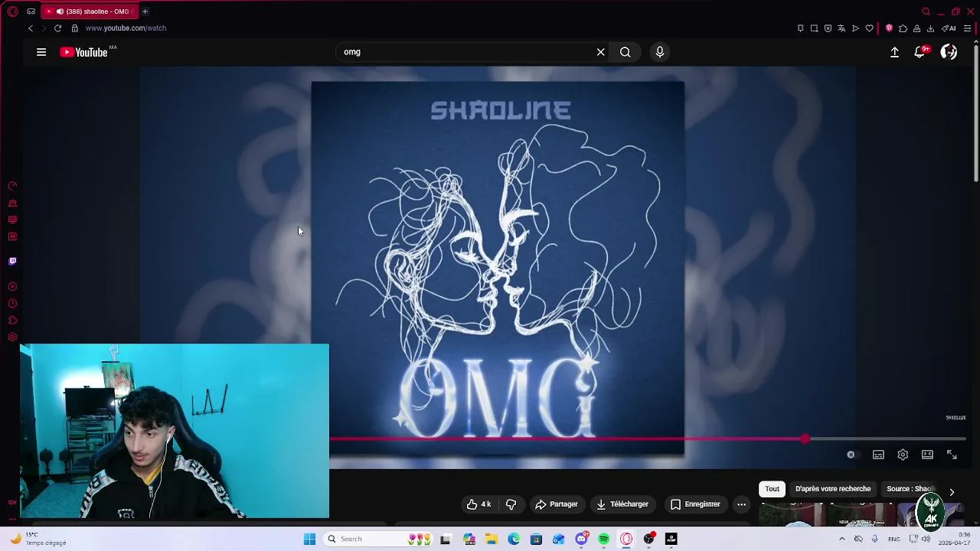Open the Partager share dialog
The height and width of the screenshot is (551, 980).
(x=557, y=504)
